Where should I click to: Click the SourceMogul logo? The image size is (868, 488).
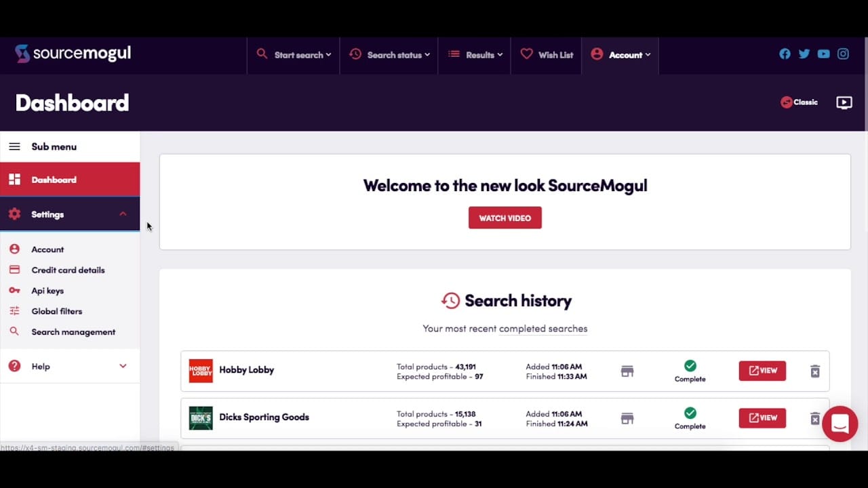(73, 54)
